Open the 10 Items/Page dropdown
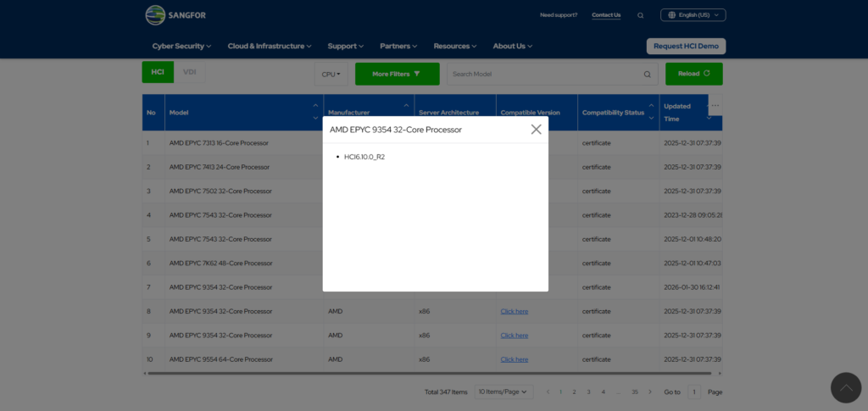 pos(504,392)
